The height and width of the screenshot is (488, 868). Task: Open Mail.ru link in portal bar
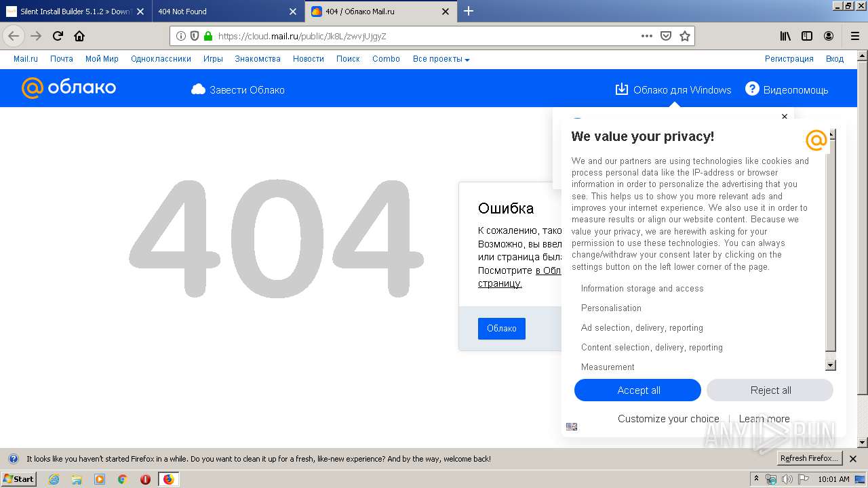tap(26, 59)
